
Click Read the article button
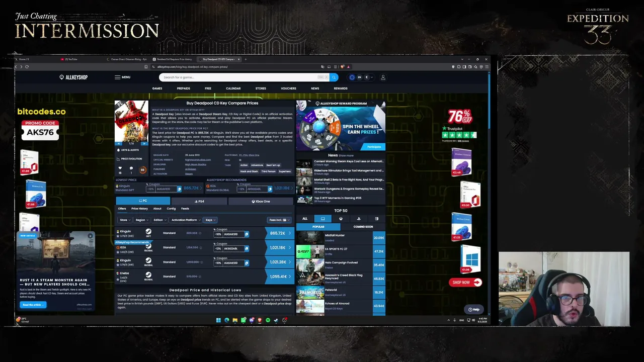33,305
